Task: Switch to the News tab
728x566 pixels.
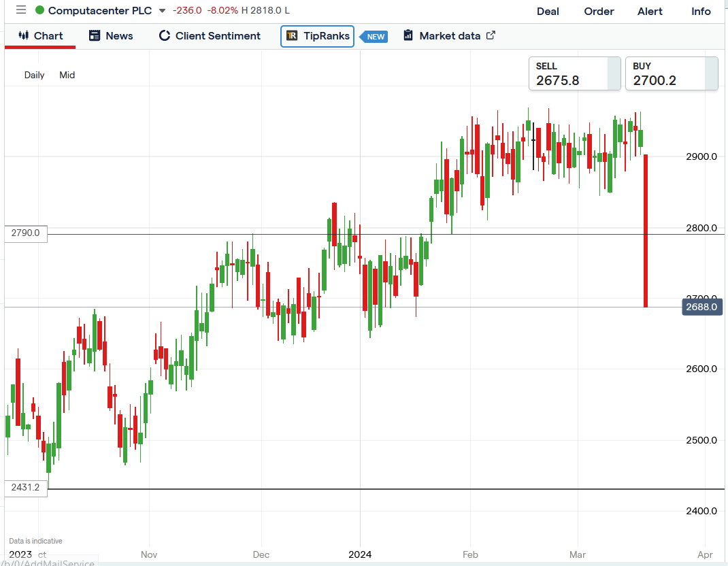Action: click(111, 36)
